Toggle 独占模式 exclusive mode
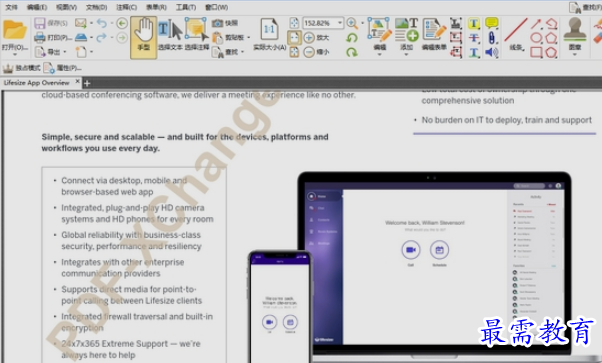The height and width of the screenshot is (363, 602). click(22, 68)
